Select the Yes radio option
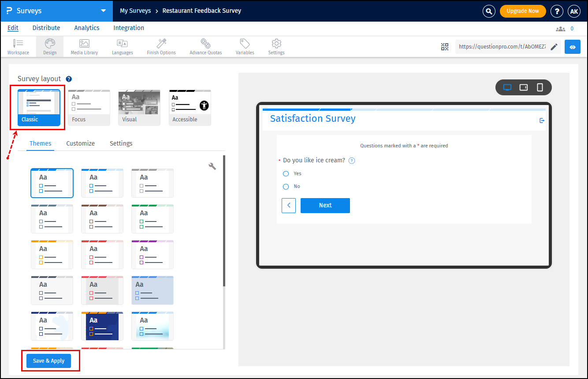The height and width of the screenshot is (379, 588). tap(286, 173)
